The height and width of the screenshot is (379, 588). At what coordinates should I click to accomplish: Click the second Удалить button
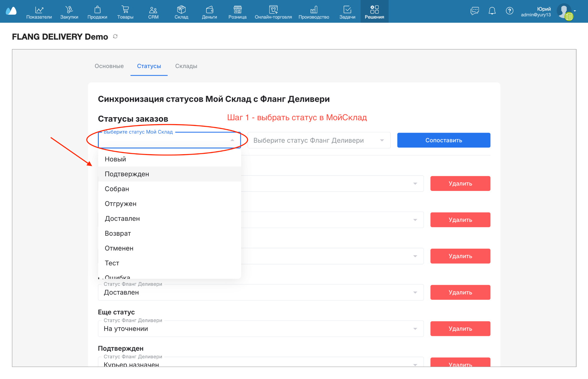[x=460, y=220]
